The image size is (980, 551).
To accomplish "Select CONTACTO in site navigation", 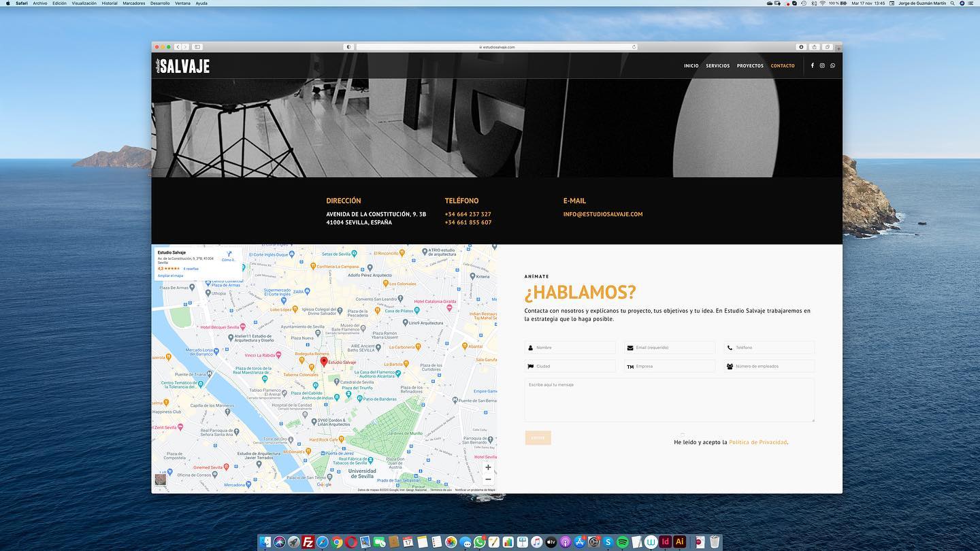I will coord(783,66).
